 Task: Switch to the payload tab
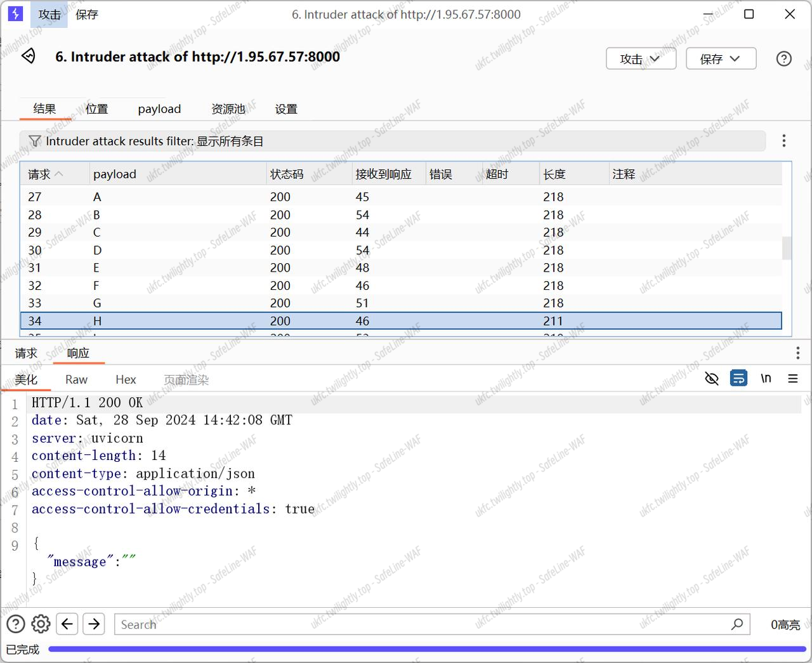click(159, 109)
